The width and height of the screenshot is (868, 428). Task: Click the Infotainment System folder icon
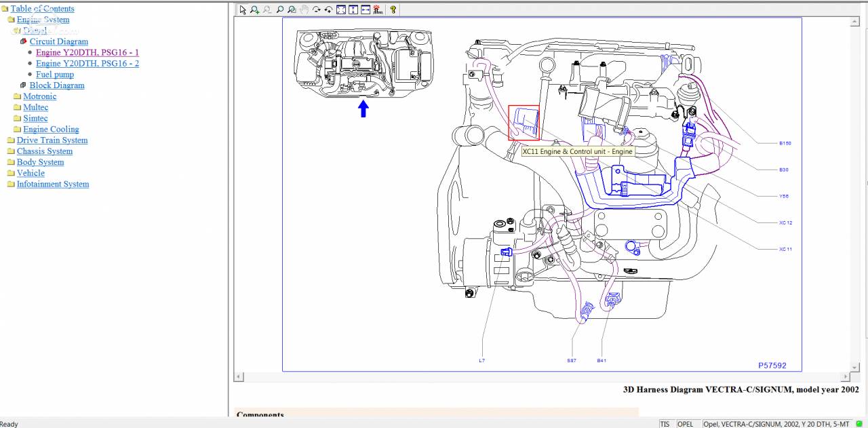click(x=12, y=184)
